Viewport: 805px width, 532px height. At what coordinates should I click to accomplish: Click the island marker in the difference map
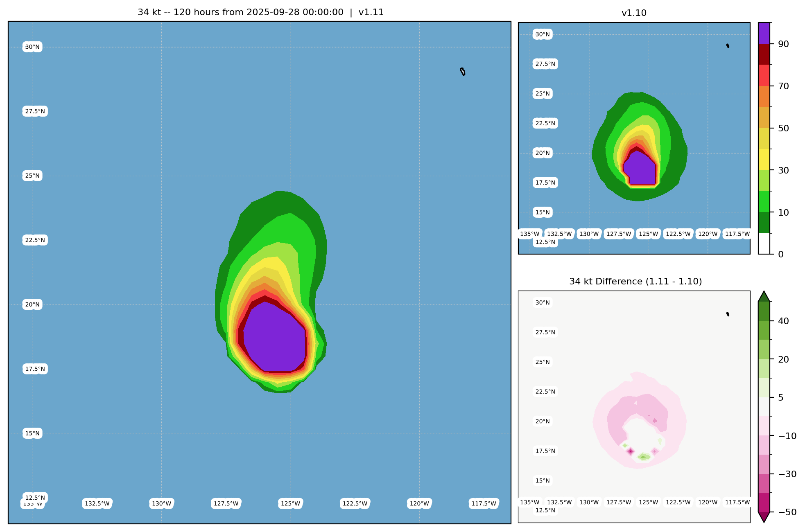click(728, 314)
